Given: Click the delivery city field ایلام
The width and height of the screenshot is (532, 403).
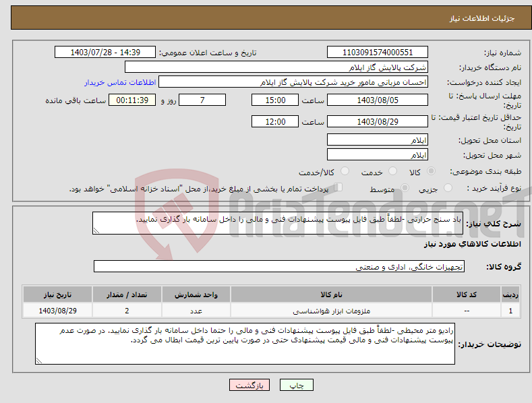Looking at the screenshot, I should [x=378, y=155].
